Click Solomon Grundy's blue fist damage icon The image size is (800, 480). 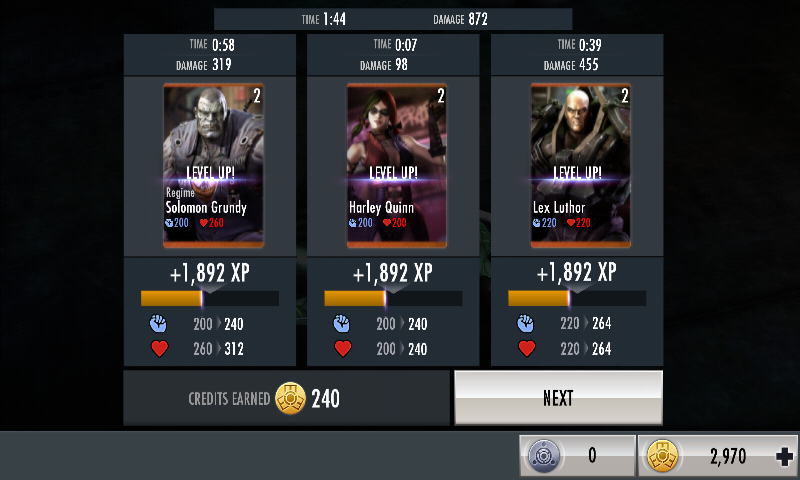158,323
